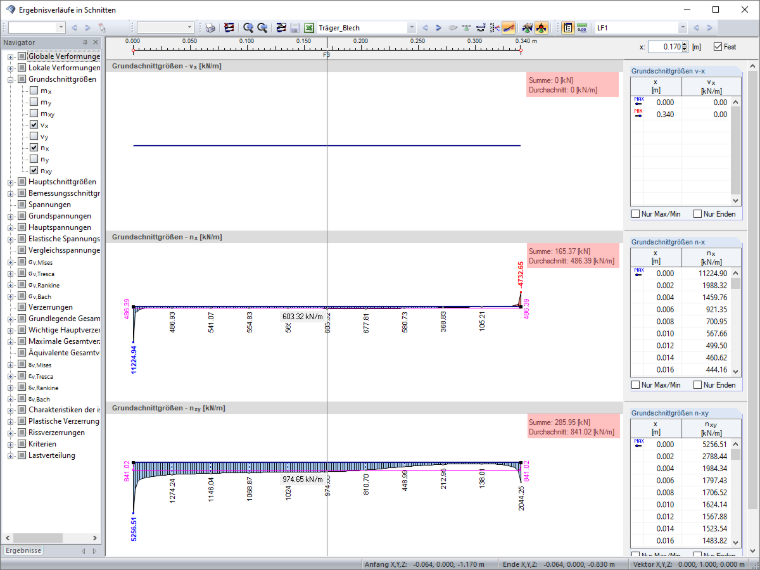Click the Print icon in the toolbar
Image resolution: width=760 pixels, height=570 pixels.
click(210, 28)
